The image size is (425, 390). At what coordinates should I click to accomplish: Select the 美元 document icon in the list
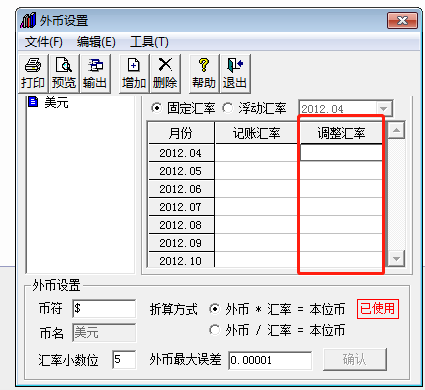point(33,101)
